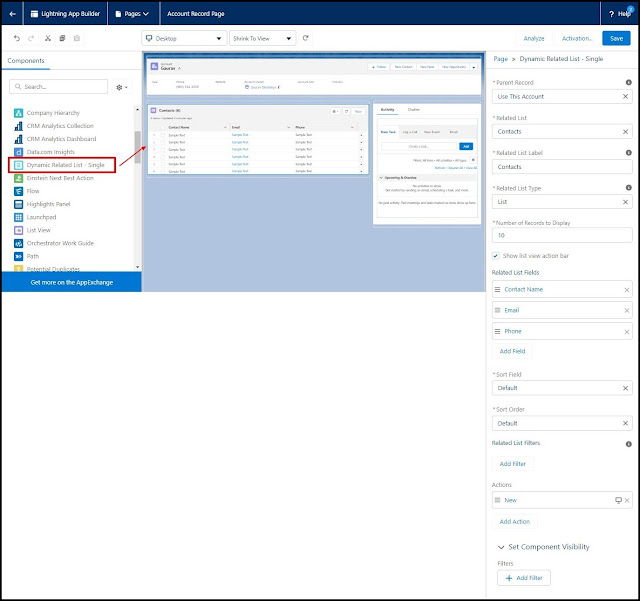Click the Activation button

click(x=576, y=38)
